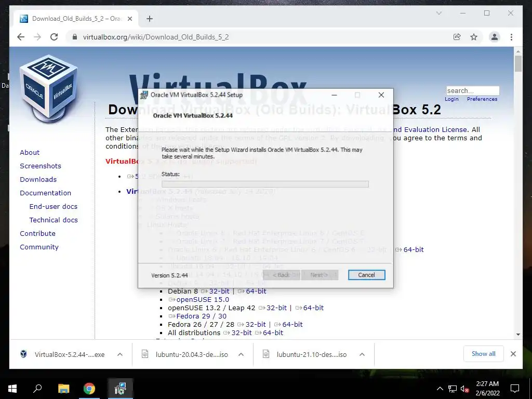Image resolution: width=532 pixels, height=399 pixels.
Task: Click the page vertical scrollbar thumb
Action: coord(518,63)
